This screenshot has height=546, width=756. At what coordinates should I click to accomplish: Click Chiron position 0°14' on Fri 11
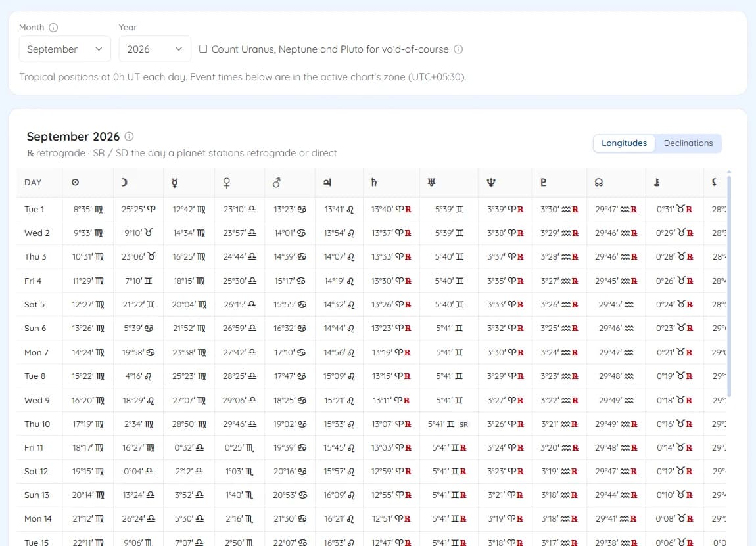pos(674,447)
